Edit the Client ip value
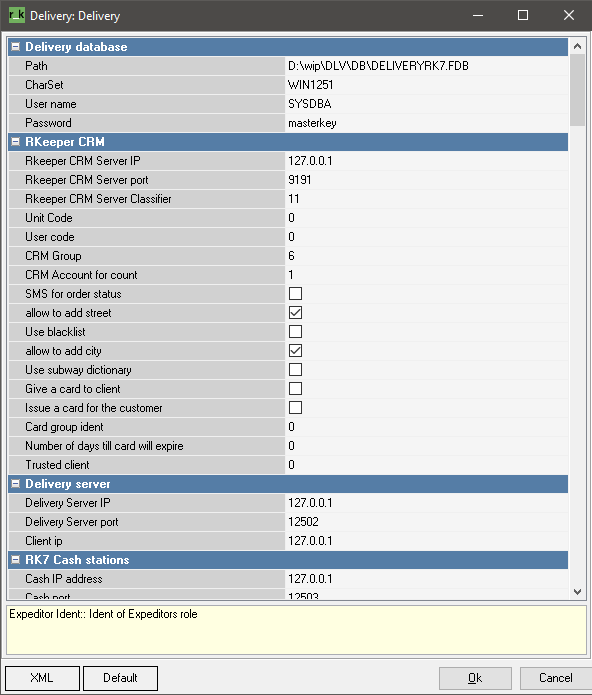This screenshot has height=695, width=592. click(426, 541)
